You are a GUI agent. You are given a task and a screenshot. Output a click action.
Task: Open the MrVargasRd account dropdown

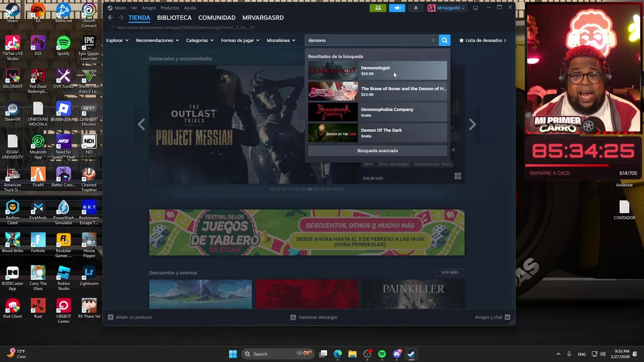click(x=446, y=8)
